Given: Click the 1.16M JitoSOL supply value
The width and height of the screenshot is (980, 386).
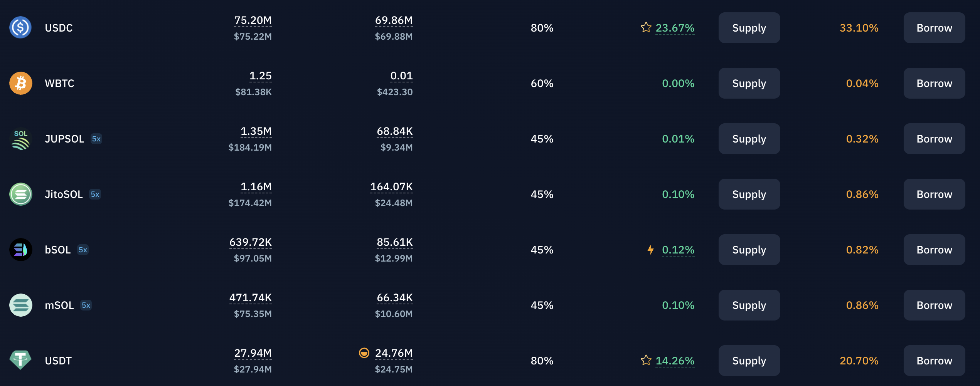Looking at the screenshot, I should coord(256,186).
